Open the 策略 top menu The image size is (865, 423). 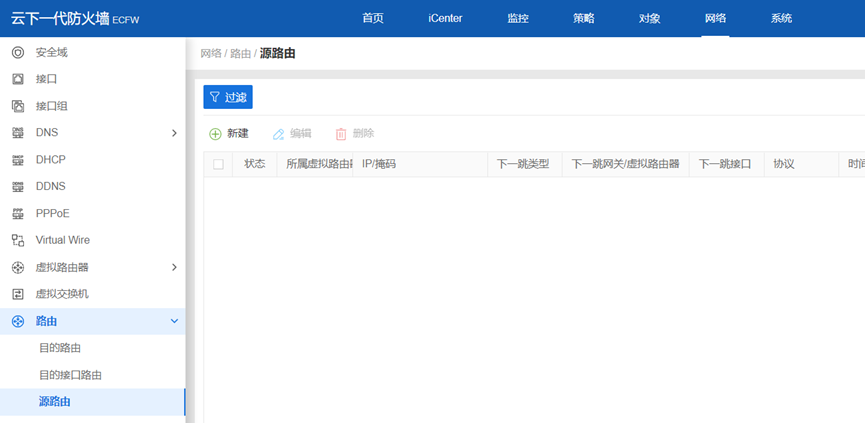pos(584,18)
